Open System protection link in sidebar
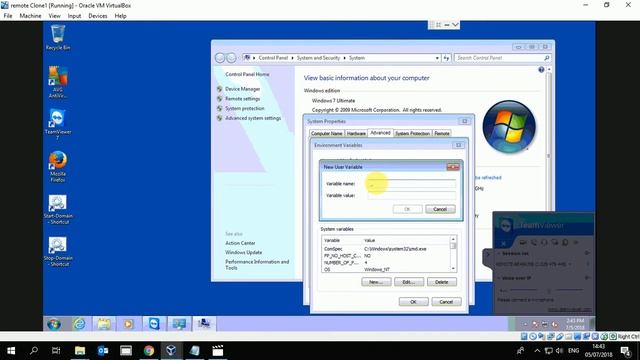 pos(244,109)
